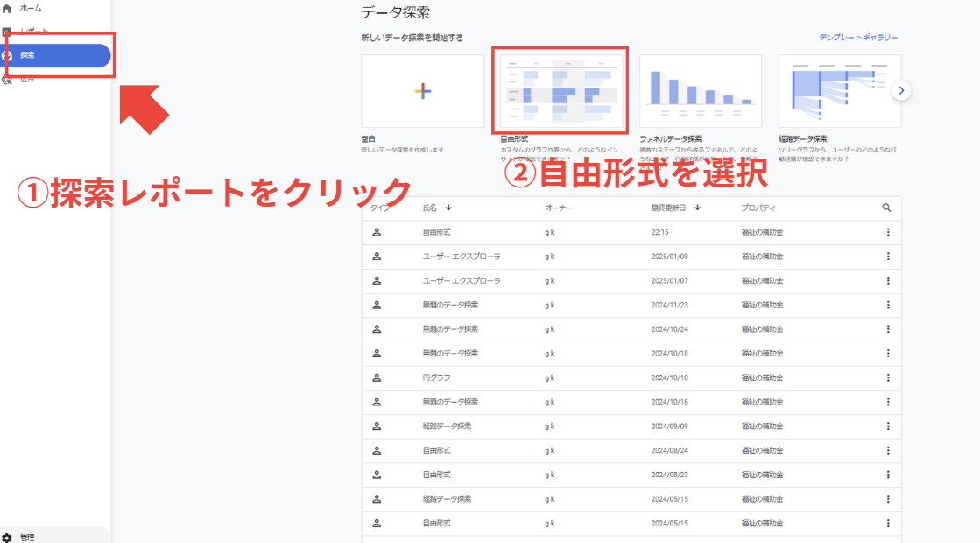This screenshot has width=980, height=543.
Task: Click the プロパティ column header
Action: (x=758, y=208)
